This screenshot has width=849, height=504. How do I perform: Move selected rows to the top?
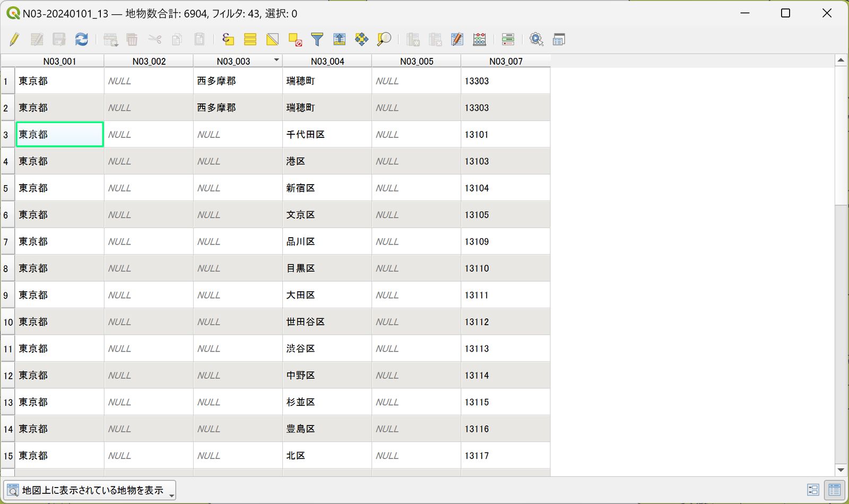pos(339,39)
